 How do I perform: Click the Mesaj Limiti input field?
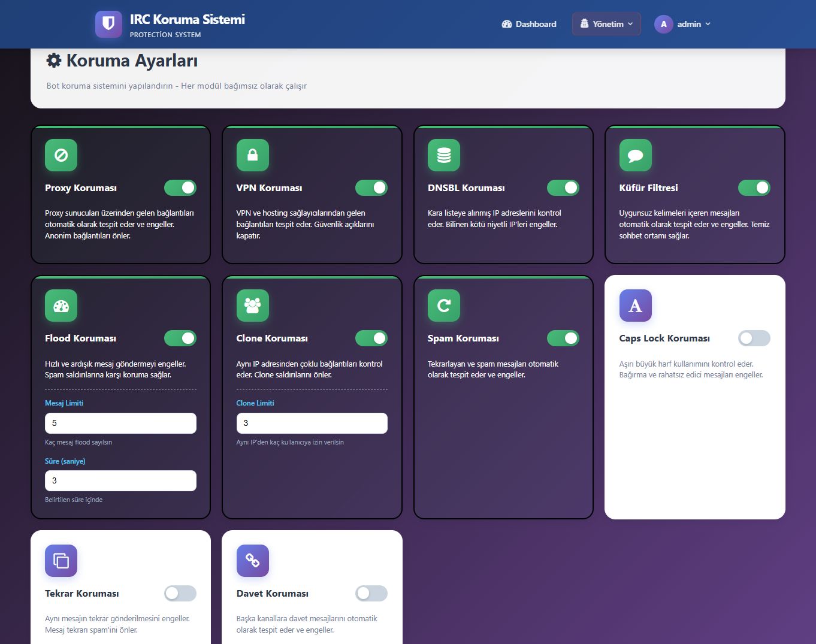pyautogui.click(x=120, y=423)
